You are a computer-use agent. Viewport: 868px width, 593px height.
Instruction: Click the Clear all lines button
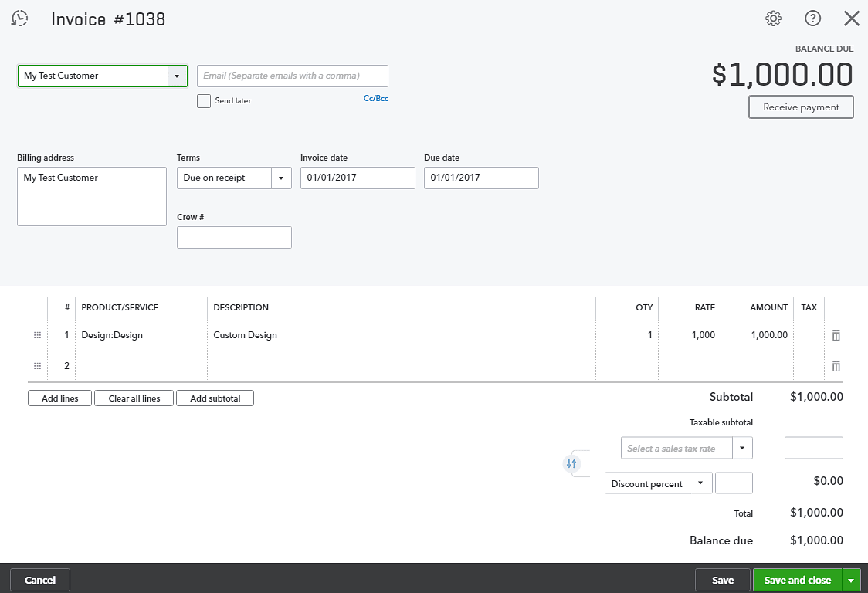(x=134, y=398)
